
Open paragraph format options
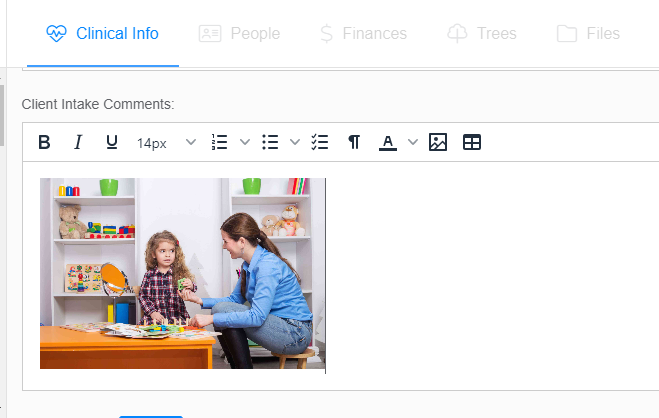pyautogui.click(x=354, y=142)
